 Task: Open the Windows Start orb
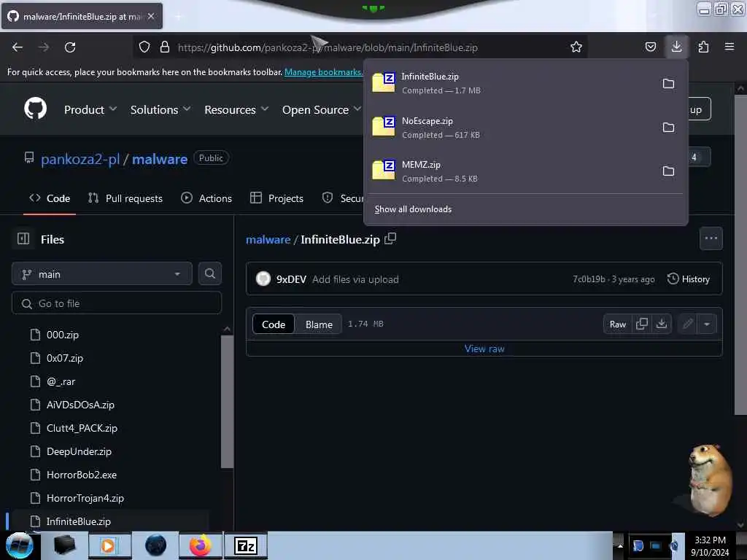(19, 545)
